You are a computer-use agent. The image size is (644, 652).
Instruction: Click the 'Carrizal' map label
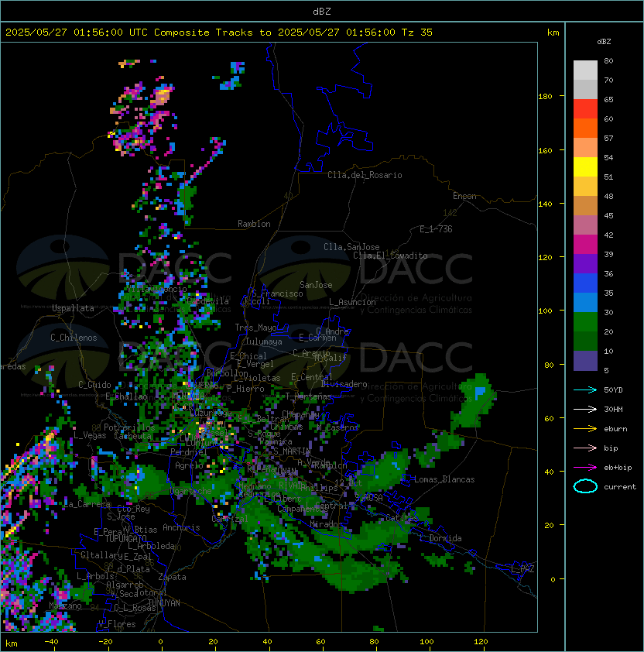(x=230, y=519)
